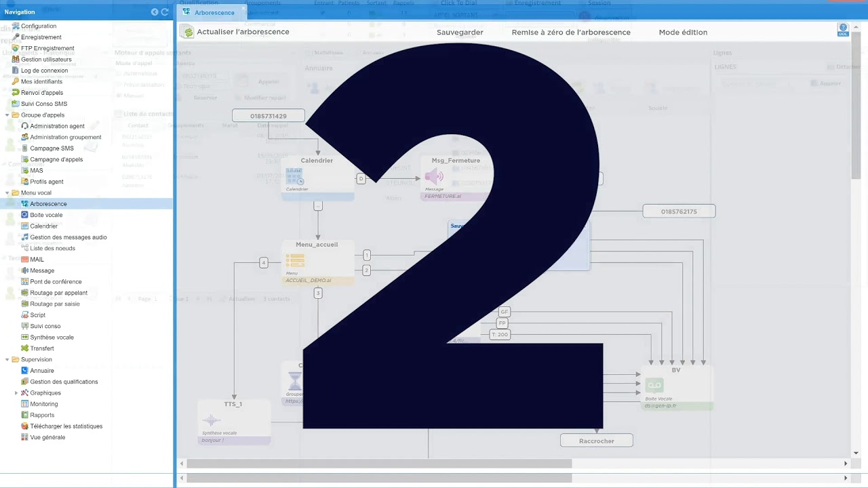The width and height of the screenshot is (868, 488).
Task: Open Calendrier in the navigation tree
Action: pyautogui.click(x=44, y=226)
